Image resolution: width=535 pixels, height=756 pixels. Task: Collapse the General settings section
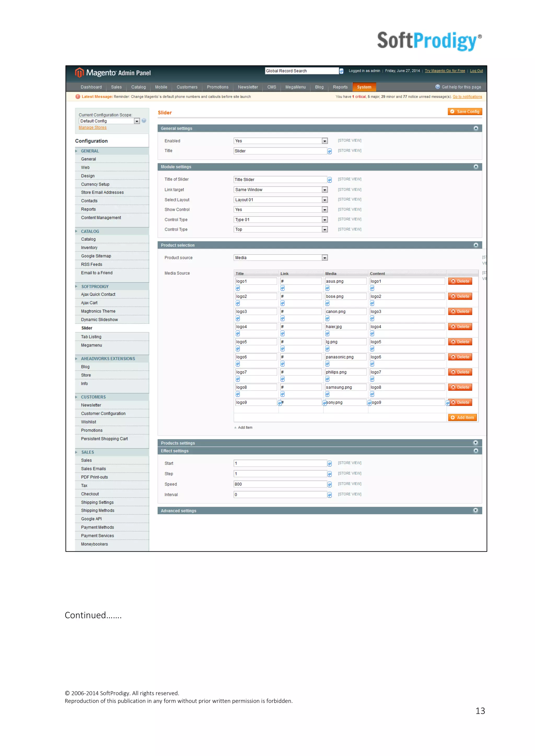click(476, 128)
